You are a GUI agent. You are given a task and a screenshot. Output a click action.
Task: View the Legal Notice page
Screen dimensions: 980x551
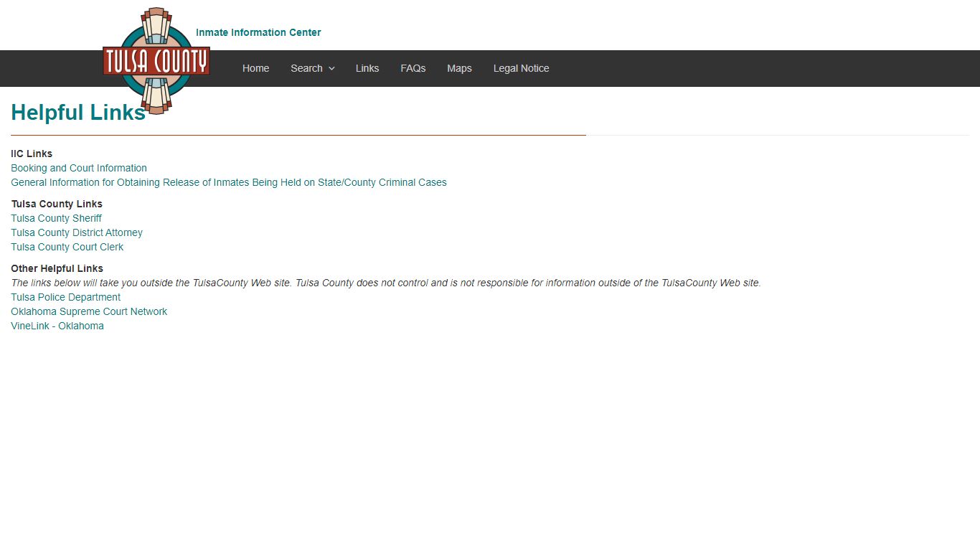point(521,68)
